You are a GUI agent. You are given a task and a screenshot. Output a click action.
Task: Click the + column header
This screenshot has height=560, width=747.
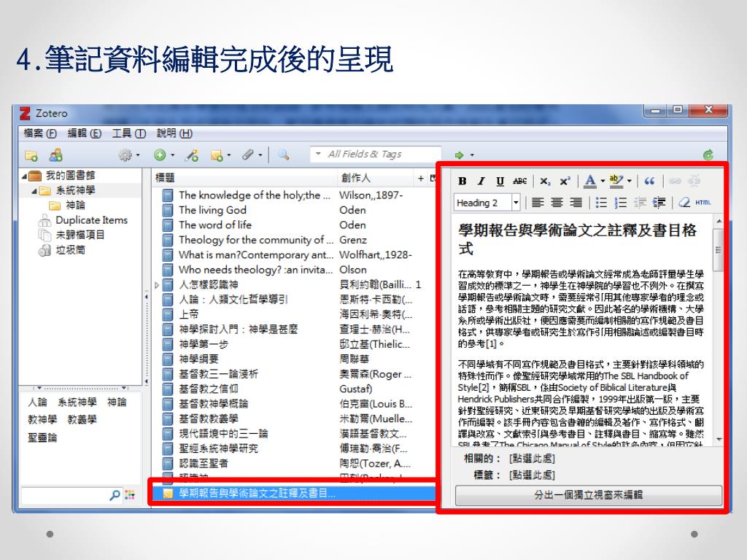tap(421, 178)
